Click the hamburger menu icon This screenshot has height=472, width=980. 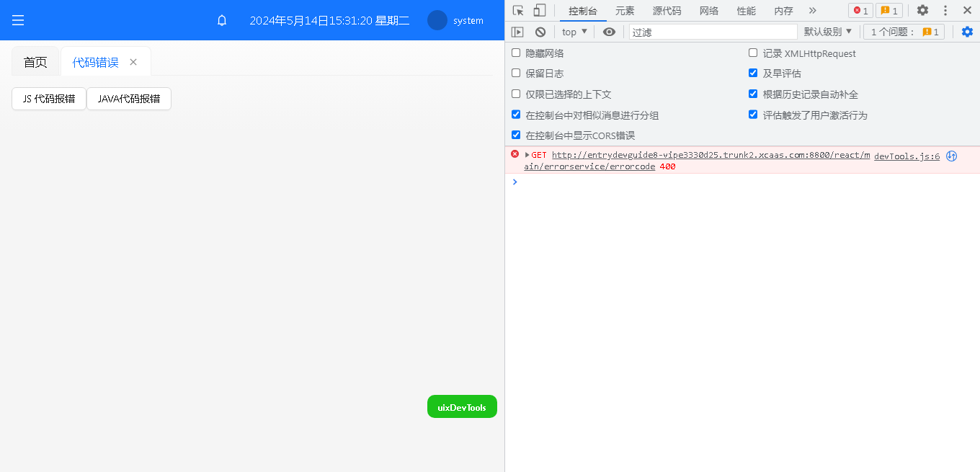(x=18, y=20)
